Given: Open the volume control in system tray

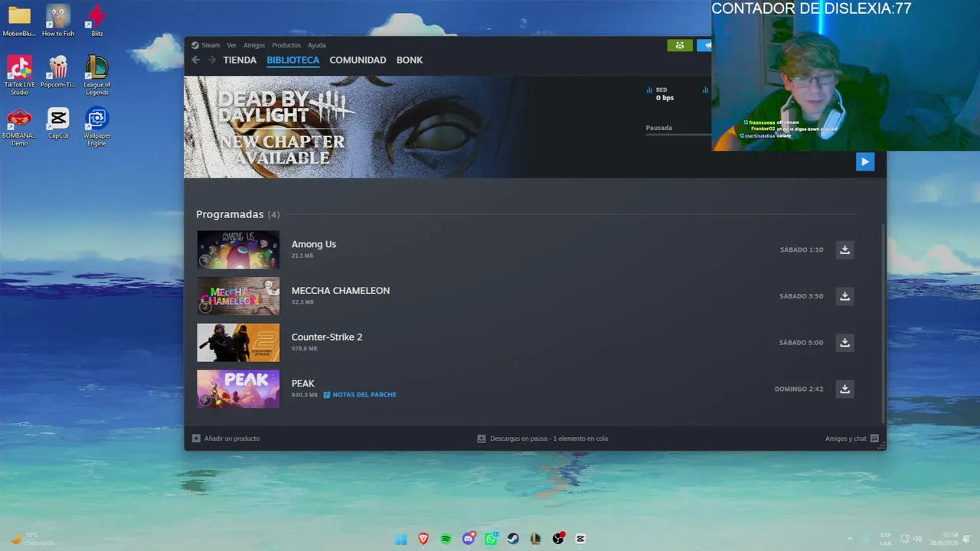Looking at the screenshot, I should [917, 539].
